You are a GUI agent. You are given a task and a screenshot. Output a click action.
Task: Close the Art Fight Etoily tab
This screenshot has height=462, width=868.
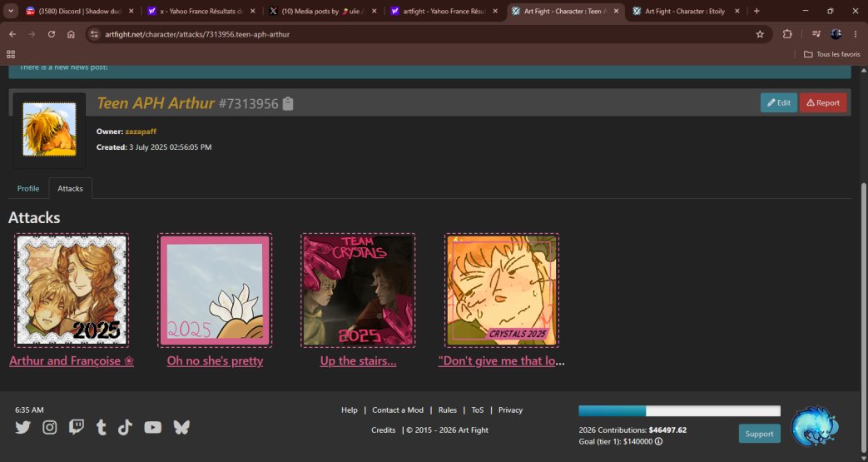coord(737,11)
